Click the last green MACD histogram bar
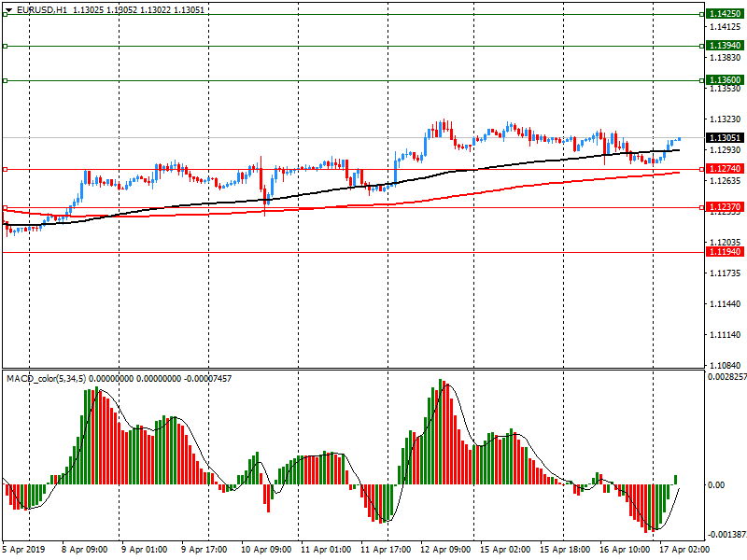This screenshot has height=560, width=747. pyautogui.click(x=675, y=480)
